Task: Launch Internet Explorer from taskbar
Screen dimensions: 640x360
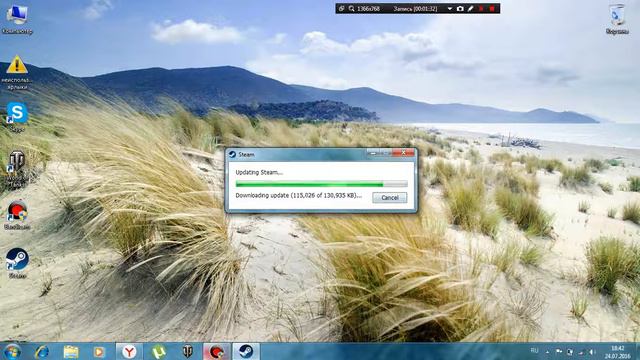Action: point(42,351)
